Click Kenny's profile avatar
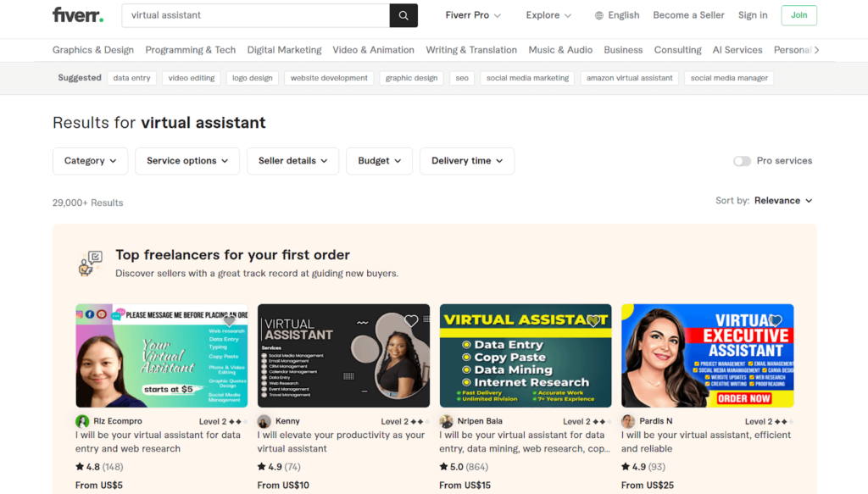The height and width of the screenshot is (494, 868). tap(264, 421)
